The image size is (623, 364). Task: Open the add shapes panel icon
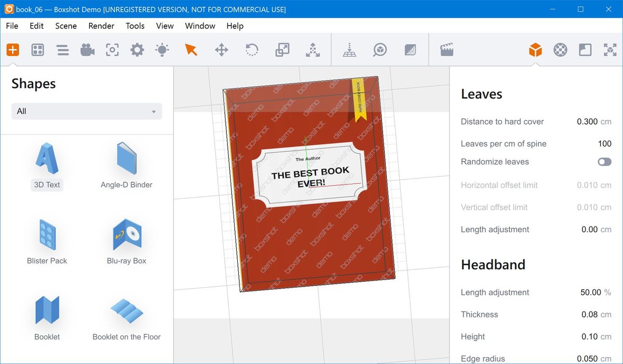click(x=12, y=50)
